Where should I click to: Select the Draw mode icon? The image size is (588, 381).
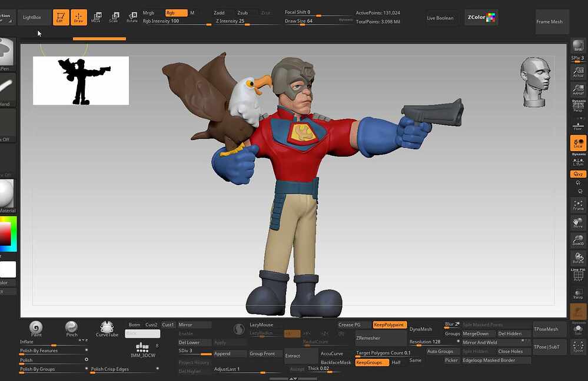[x=79, y=17]
